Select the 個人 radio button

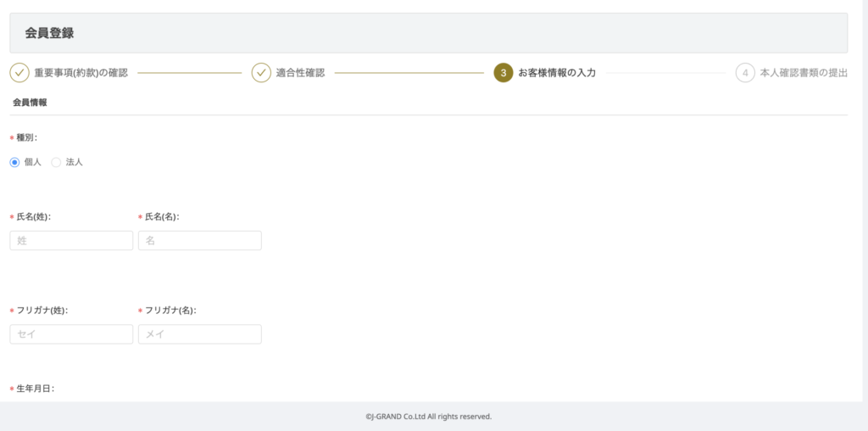(14, 162)
